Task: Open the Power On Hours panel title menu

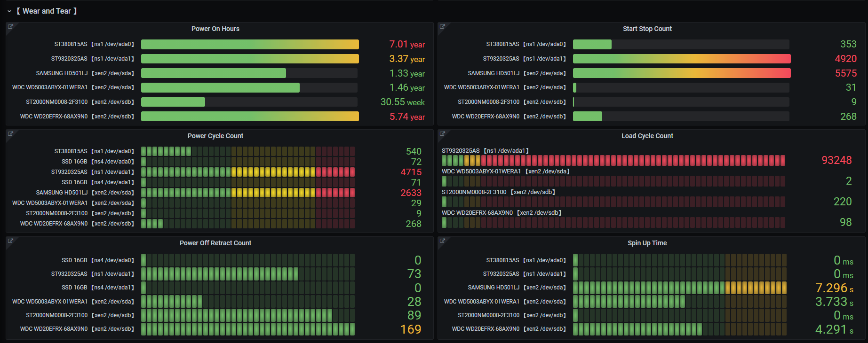Action: [x=215, y=29]
